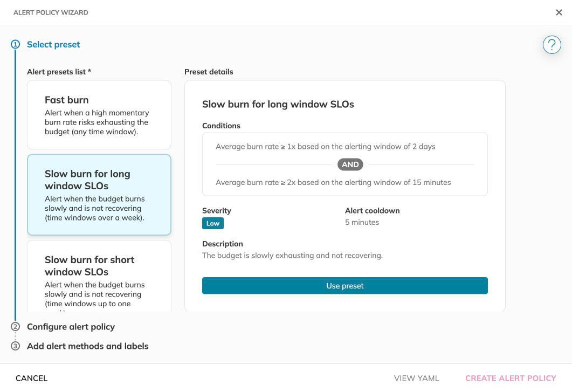The width and height of the screenshot is (572, 392).
Task: Select the Slow burn for long window SLOs preset
Action: coord(99,194)
